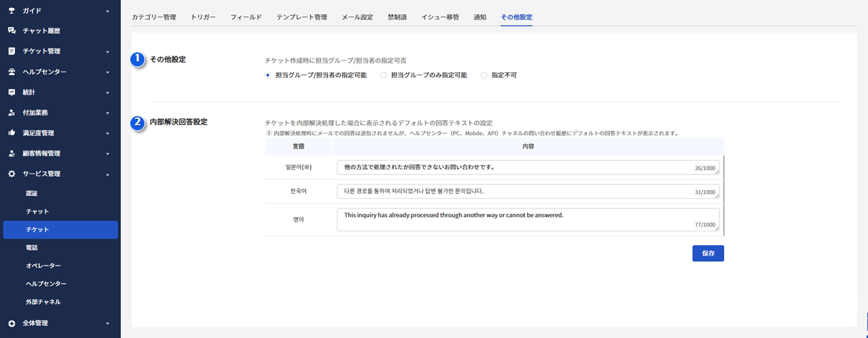Click the document icon beside チケット管理
868x338 pixels.
(x=12, y=51)
